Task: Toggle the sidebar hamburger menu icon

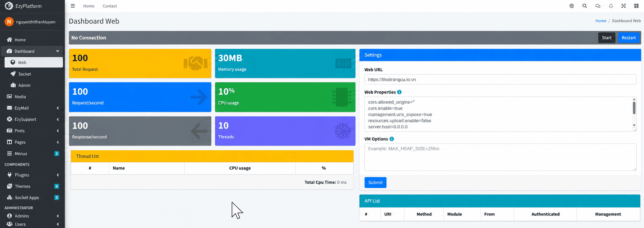Action: (x=72, y=6)
